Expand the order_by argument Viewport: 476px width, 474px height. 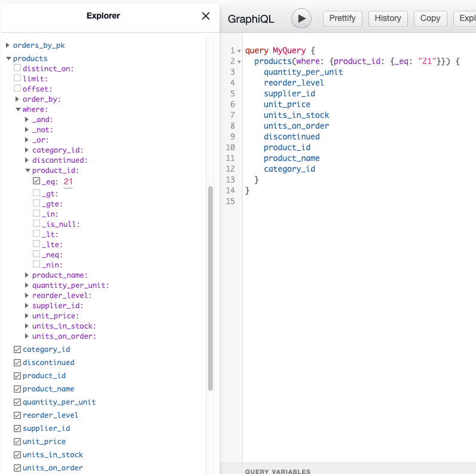pos(17,99)
